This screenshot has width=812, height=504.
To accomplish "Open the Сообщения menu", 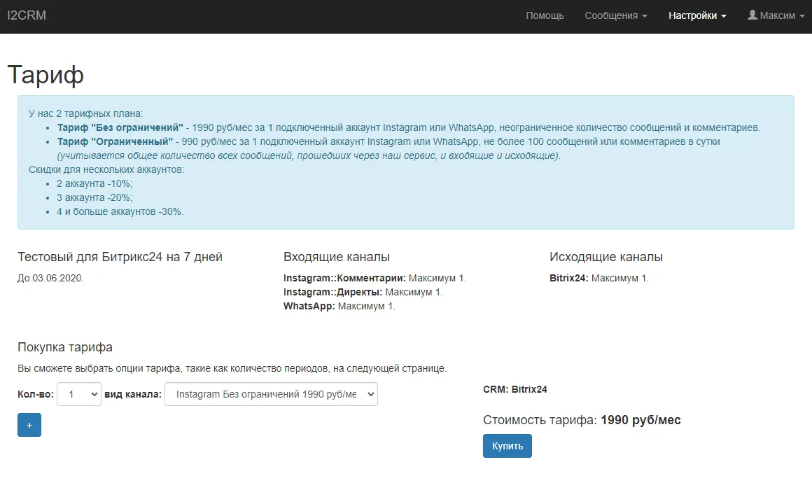I will [614, 15].
